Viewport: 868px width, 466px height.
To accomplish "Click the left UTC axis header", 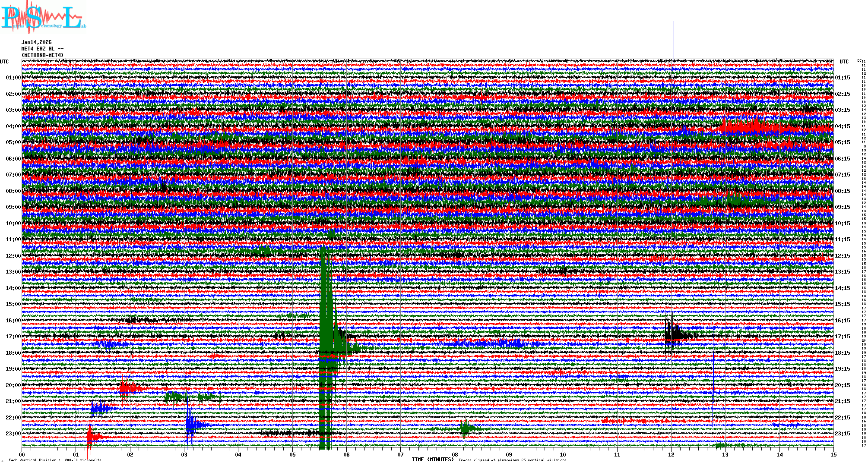I will point(4,62).
